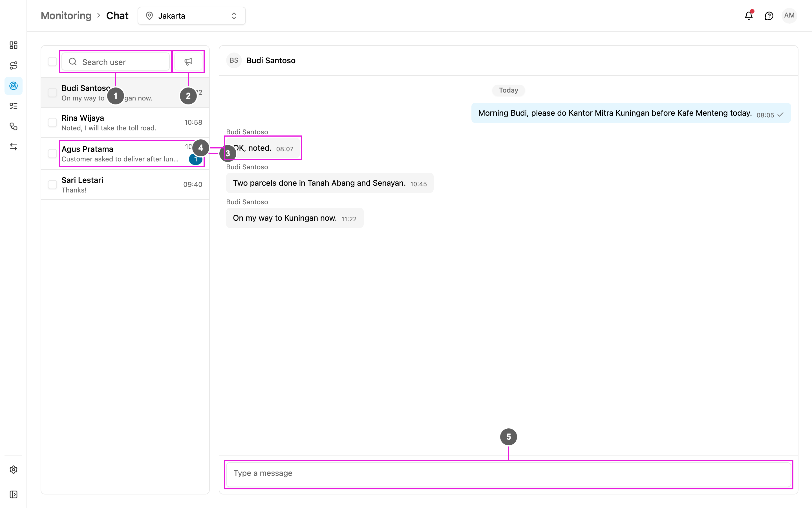812x508 pixels.
Task: Open the transfer arrows icon in sidebar
Action: coord(14,147)
